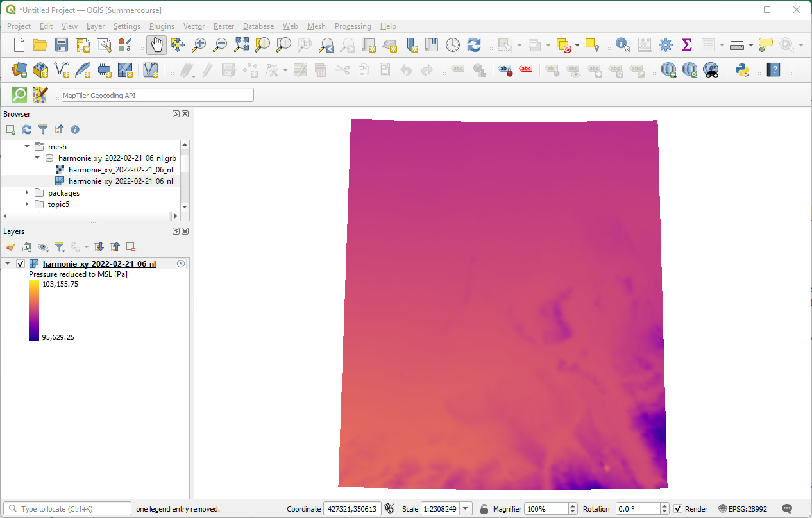This screenshot has height=518, width=812.
Task: Open the Mesh menu
Action: tap(316, 26)
